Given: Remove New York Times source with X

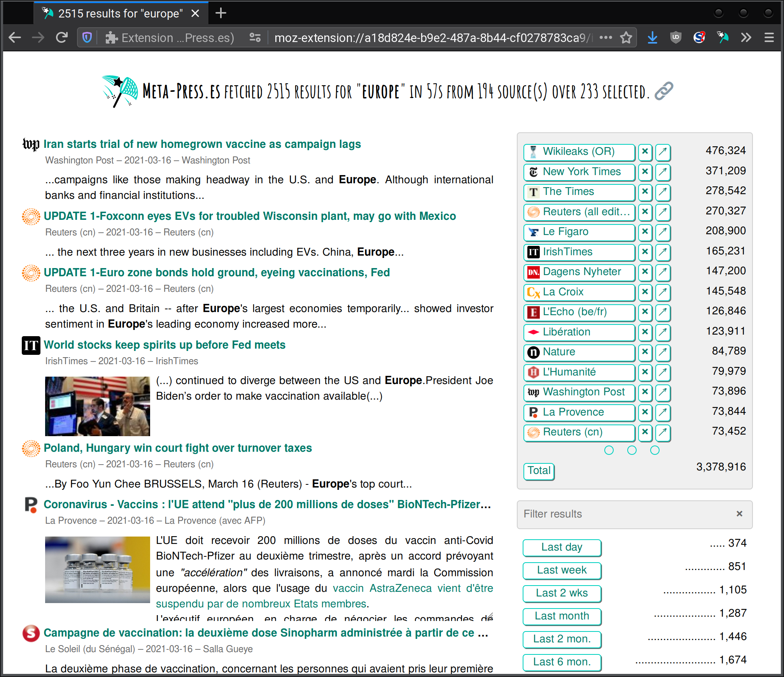Looking at the screenshot, I should pos(645,172).
